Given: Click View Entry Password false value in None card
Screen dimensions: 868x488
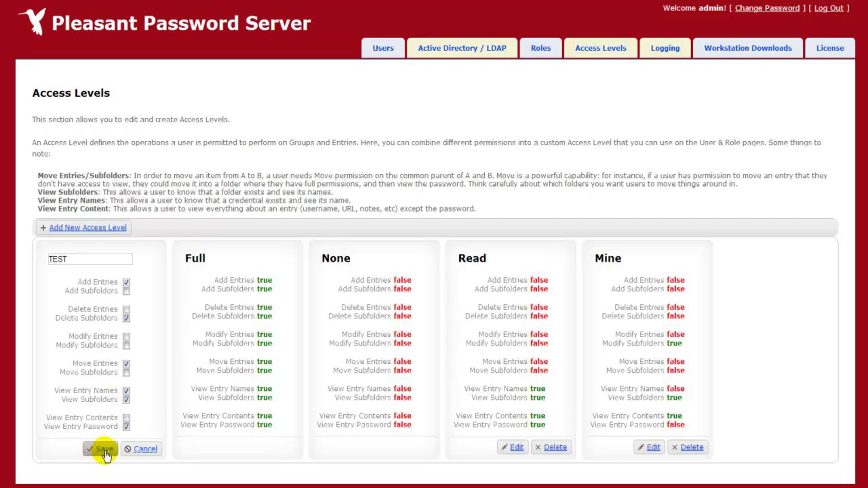Looking at the screenshot, I should tap(403, 425).
